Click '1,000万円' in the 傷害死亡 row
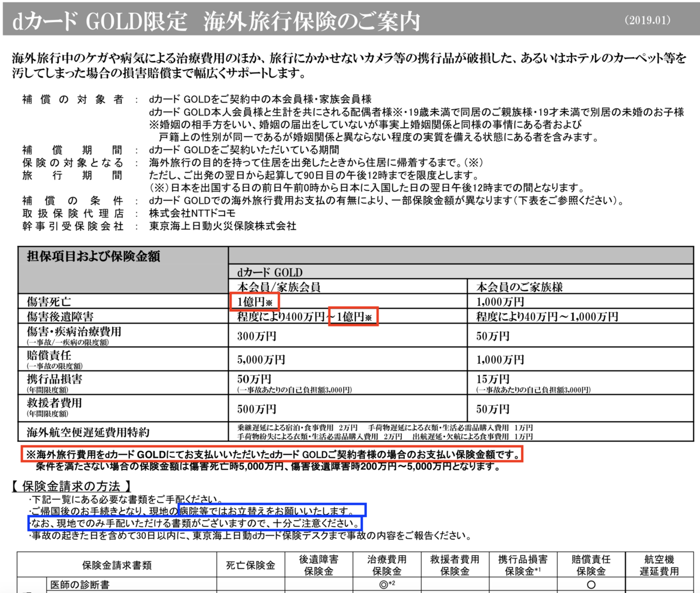This screenshot has width=700, height=593. [x=500, y=302]
